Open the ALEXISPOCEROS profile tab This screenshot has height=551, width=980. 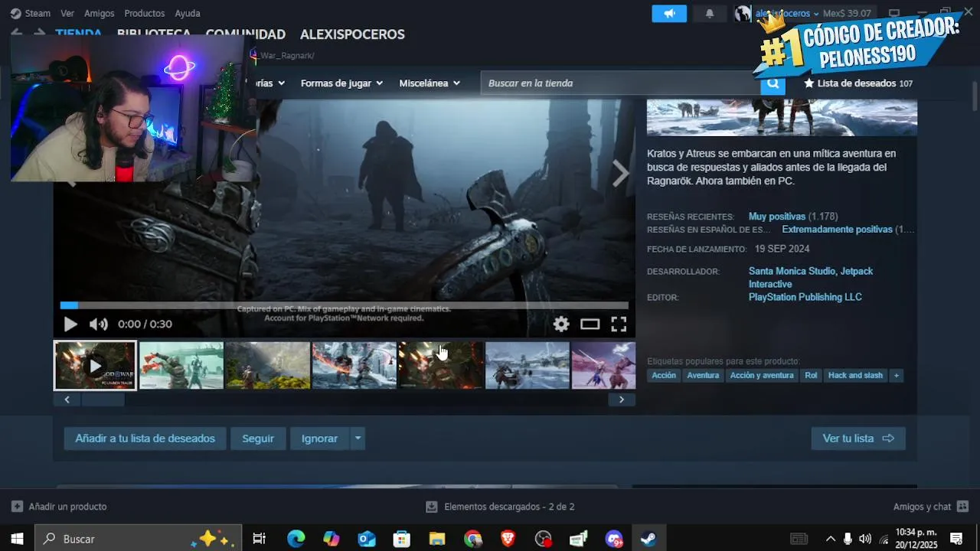click(x=352, y=34)
